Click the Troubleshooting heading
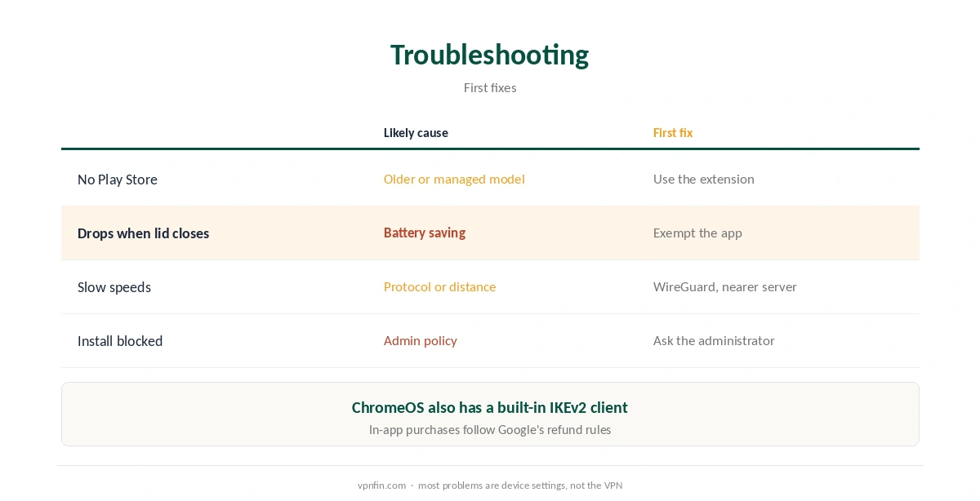 coord(489,55)
